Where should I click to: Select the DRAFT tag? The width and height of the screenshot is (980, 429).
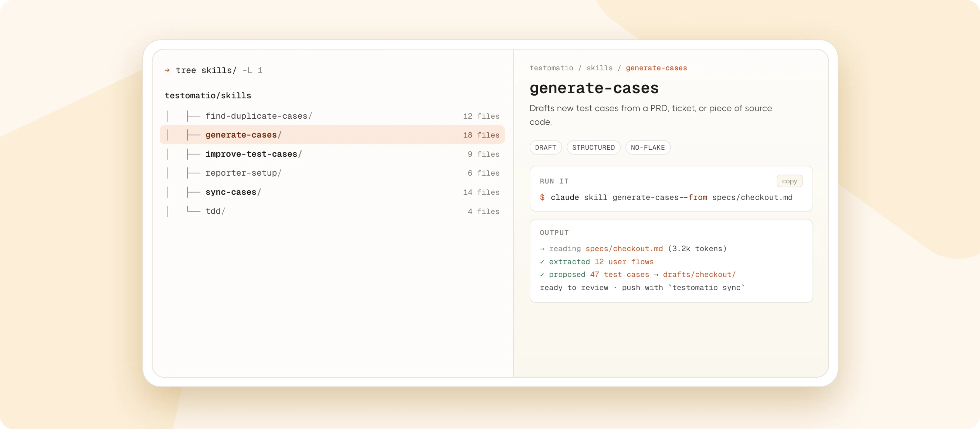545,147
